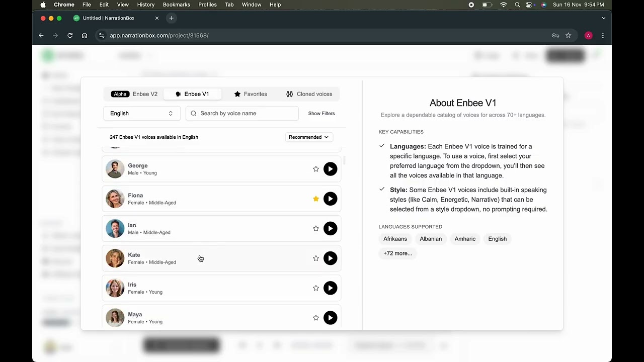The height and width of the screenshot is (362, 644).
Task: Click the search magnifier icon
Action: (x=193, y=113)
